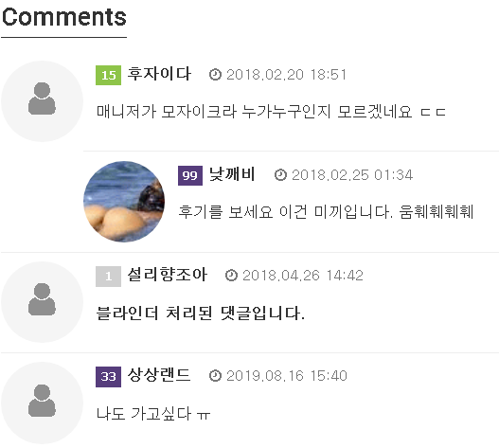Click the default avatar of 설리향조아

pos(42,302)
